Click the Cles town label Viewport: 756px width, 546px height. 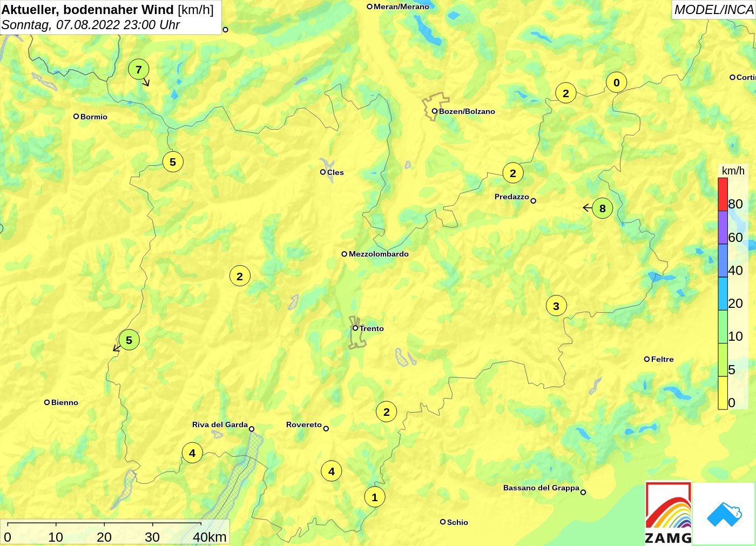[335, 172]
